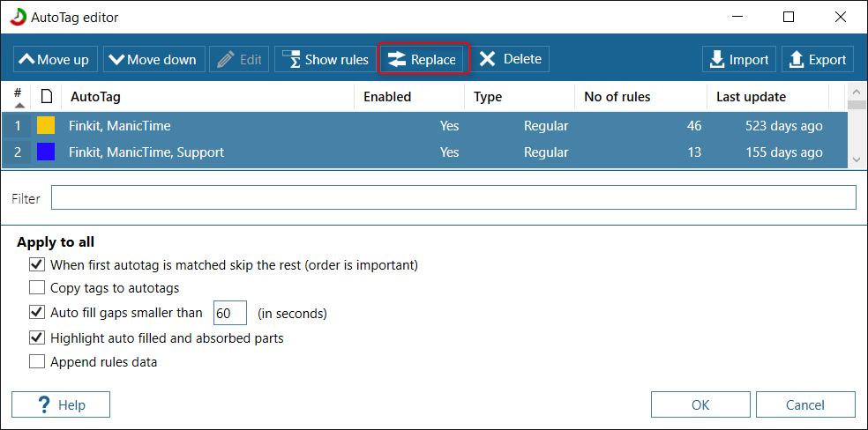Click the scroll down arrow of the list
Image resolution: width=868 pixels, height=430 pixels.
click(857, 159)
